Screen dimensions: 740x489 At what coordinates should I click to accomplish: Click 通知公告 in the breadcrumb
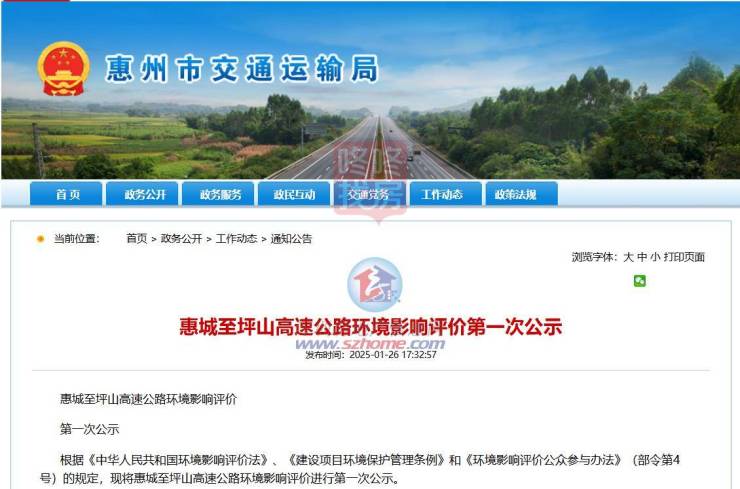click(291, 238)
